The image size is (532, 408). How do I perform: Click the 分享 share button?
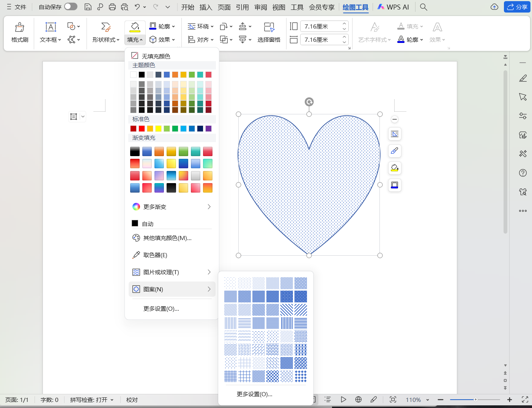(517, 6)
